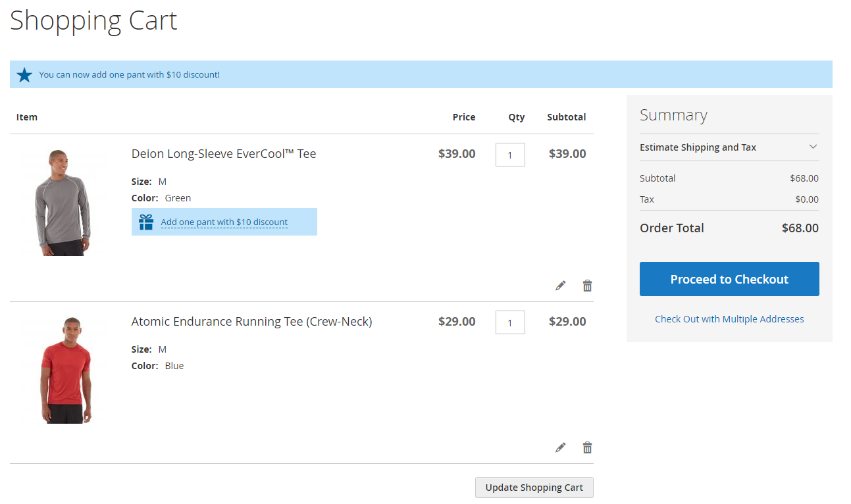Click the Item column header
The image size is (851, 504).
click(x=27, y=117)
